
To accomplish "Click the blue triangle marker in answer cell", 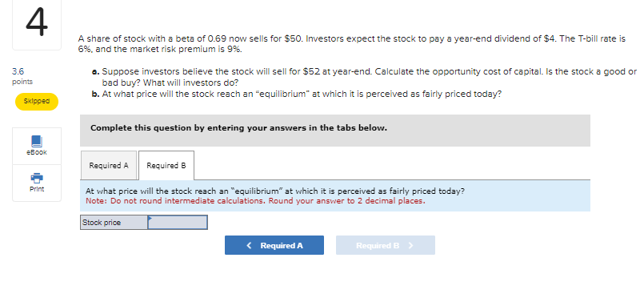I will [150, 218].
